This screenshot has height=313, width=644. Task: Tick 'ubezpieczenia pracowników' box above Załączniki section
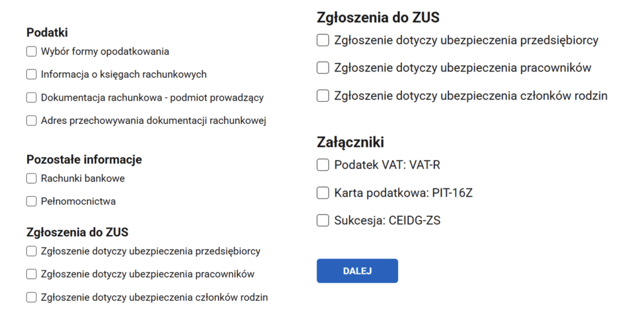coord(323,68)
